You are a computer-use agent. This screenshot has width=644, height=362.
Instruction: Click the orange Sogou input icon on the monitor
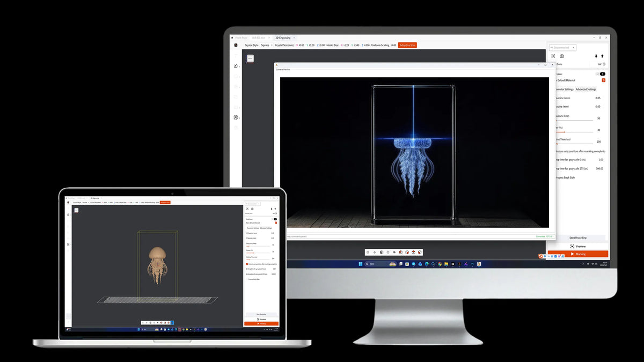[x=540, y=256]
